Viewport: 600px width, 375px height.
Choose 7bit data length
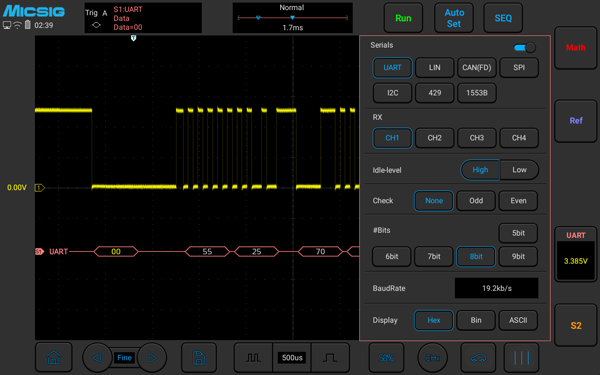coord(434,256)
